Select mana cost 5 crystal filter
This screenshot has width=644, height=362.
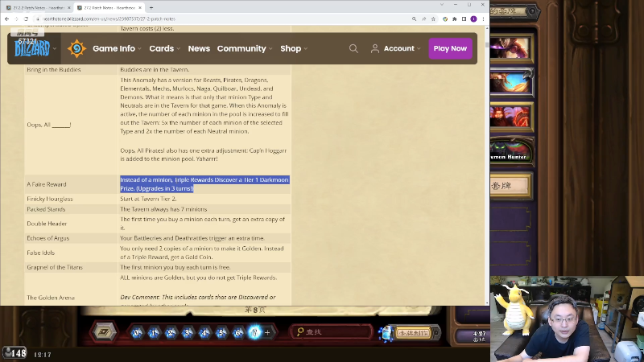221,332
